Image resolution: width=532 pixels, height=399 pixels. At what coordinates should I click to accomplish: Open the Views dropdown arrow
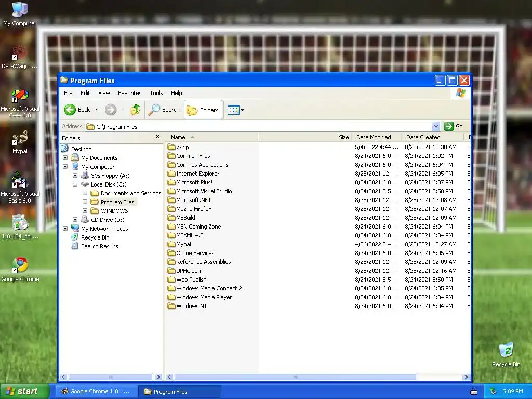point(242,110)
